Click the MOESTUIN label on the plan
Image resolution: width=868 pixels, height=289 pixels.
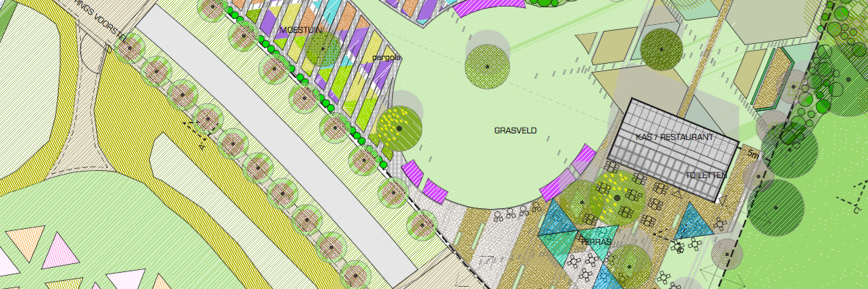tap(300, 30)
